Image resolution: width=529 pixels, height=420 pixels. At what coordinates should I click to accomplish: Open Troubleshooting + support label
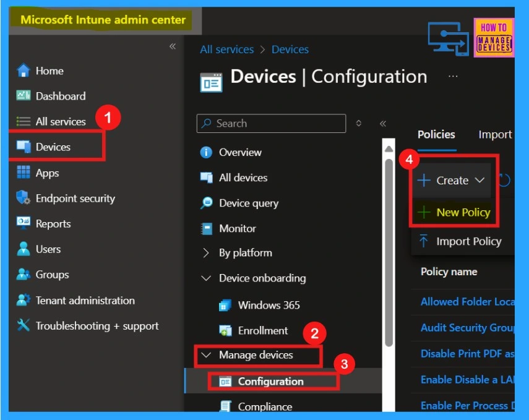point(97,326)
